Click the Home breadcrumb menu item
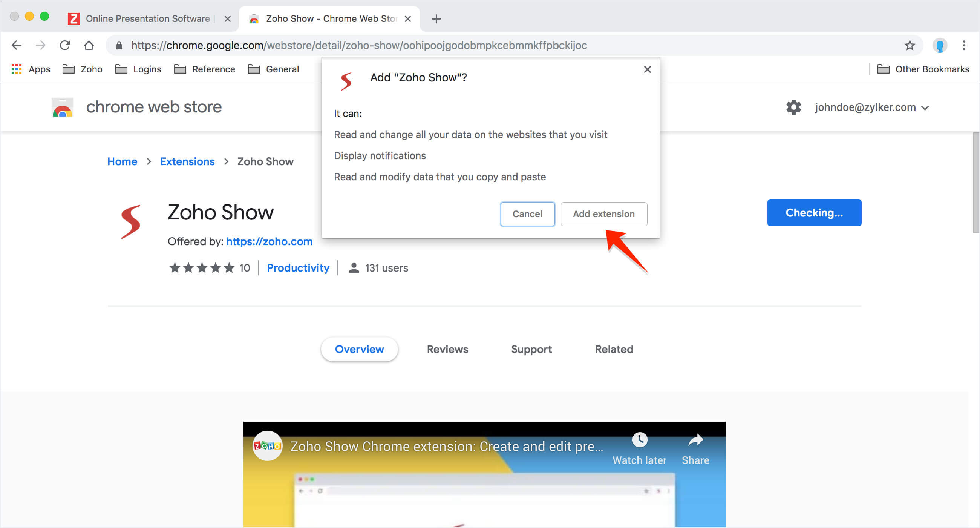The height and width of the screenshot is (528, 980). 121,161
